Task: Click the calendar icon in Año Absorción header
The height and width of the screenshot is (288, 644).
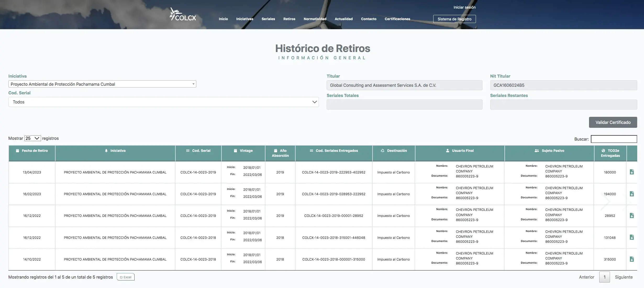Action: 276,151
